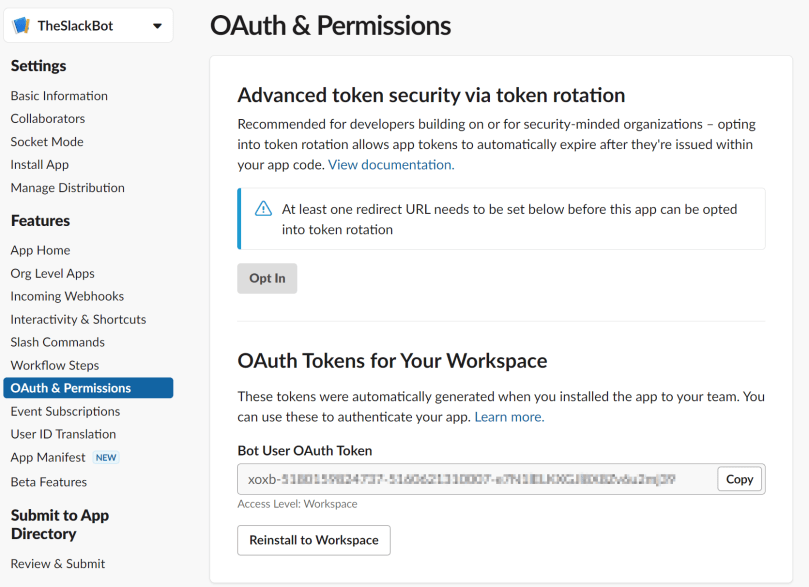Viewport: 809px width, 587px height.
Task: Open Collaborators settings
Action: pos(46,118)
